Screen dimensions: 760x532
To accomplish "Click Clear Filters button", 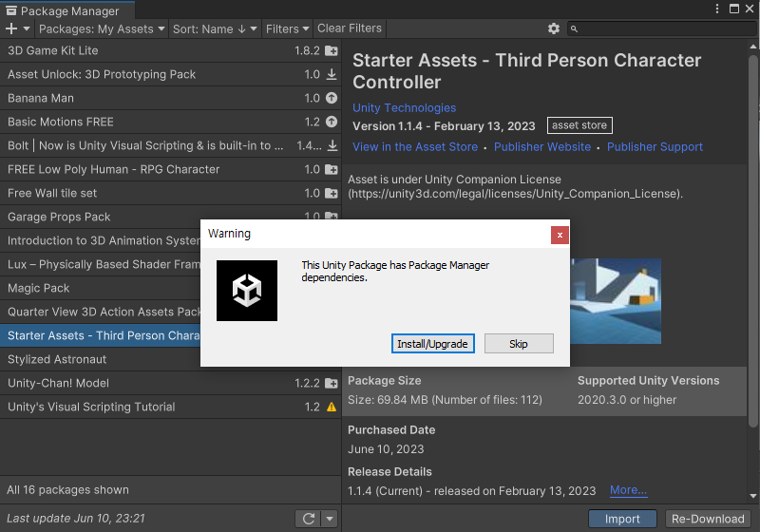I will tap(350, 28).
